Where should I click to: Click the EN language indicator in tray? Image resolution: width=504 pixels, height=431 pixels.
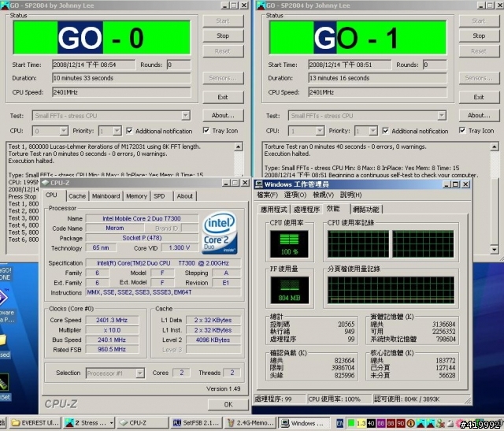coord(339,423)
